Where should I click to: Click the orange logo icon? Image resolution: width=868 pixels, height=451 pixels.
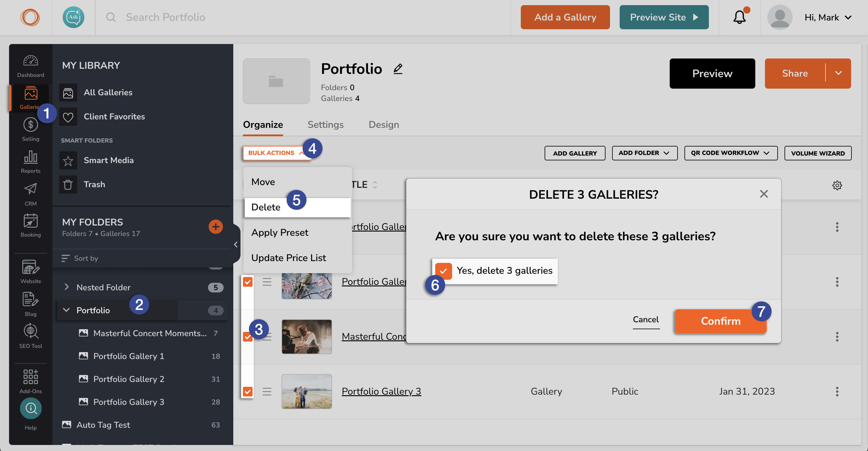[x=30, y=17]
